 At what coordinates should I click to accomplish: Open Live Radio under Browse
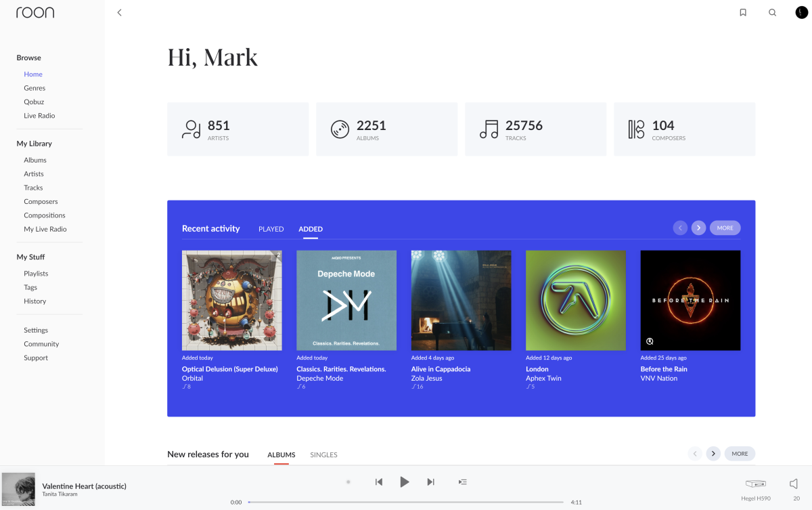[39, 116]
